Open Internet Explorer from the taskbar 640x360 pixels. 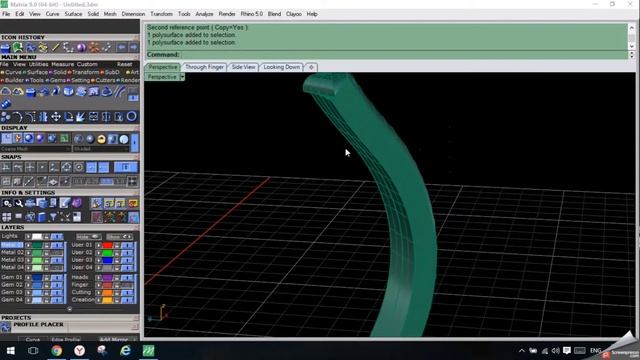pos(125,351)
